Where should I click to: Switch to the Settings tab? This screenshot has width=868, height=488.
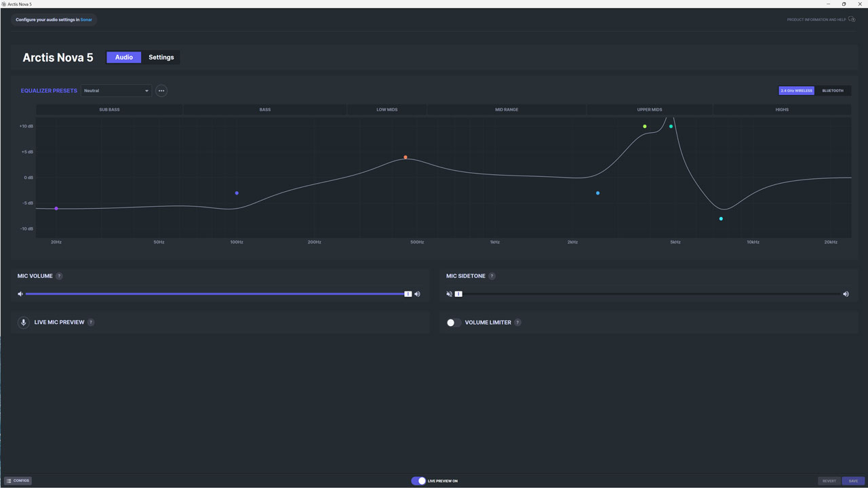[161, 58]
